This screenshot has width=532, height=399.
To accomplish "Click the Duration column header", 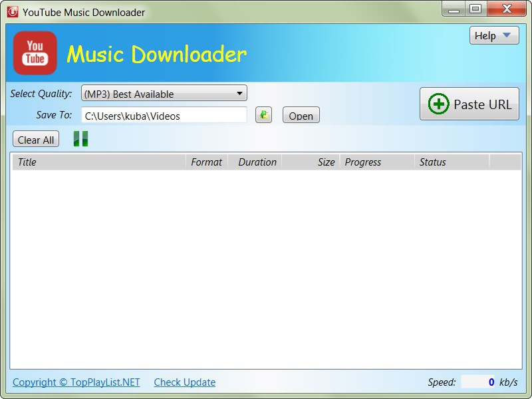I will click(255, 162).
